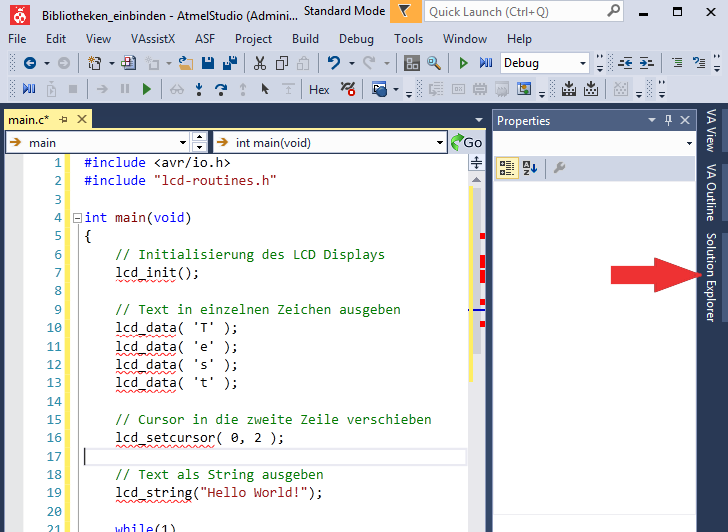Image resolution: width=728 pixels, height=532 pixels.
Task: Open the Solution Explorer side tab
Action: 710,277
